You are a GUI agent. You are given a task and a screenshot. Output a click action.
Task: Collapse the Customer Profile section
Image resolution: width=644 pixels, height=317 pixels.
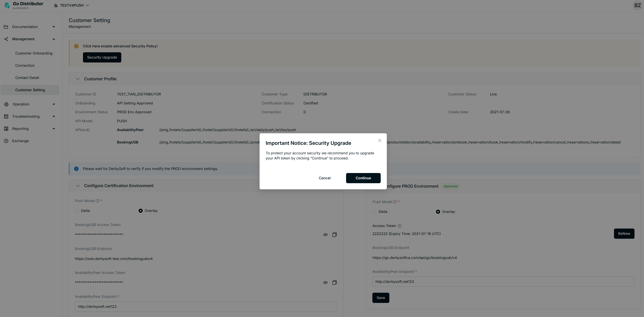click(x=78, y=79)
